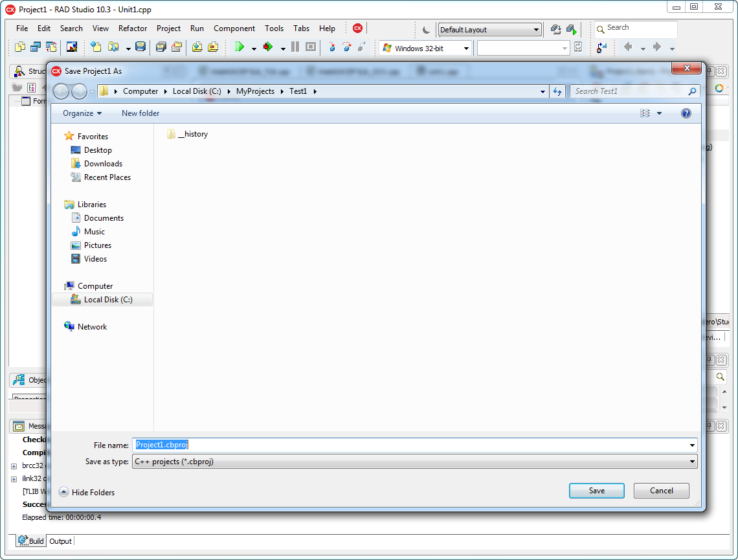Viewport: 738px width, 560px height.
Task: Click the Remove File from Project icon
Action: 213,47
